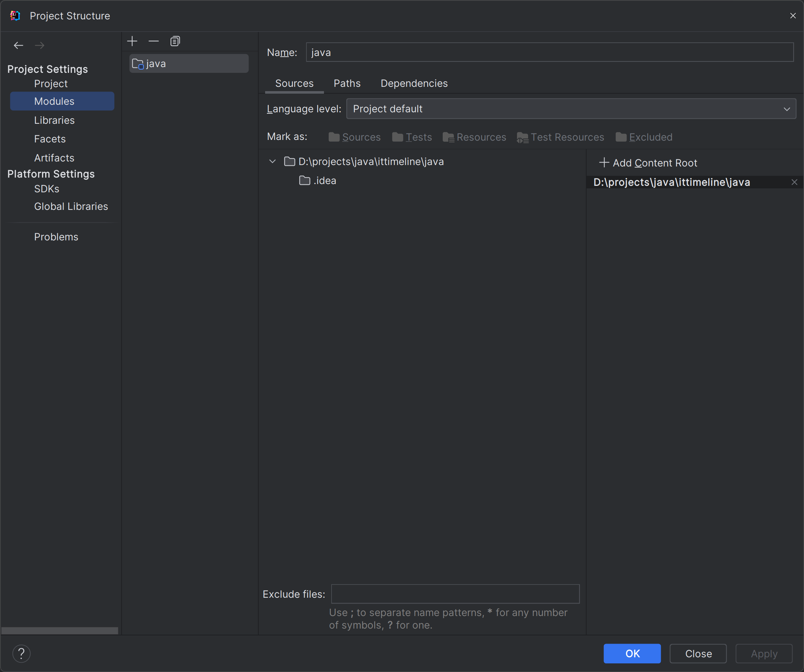Mark folder as Resources

click(474, 137)
